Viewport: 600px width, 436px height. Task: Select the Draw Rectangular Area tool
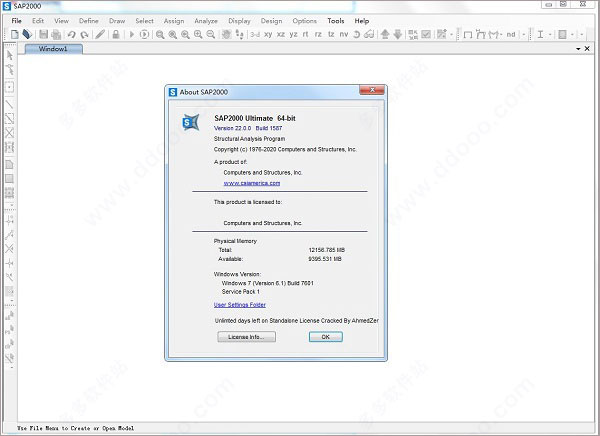coord(10,178)
